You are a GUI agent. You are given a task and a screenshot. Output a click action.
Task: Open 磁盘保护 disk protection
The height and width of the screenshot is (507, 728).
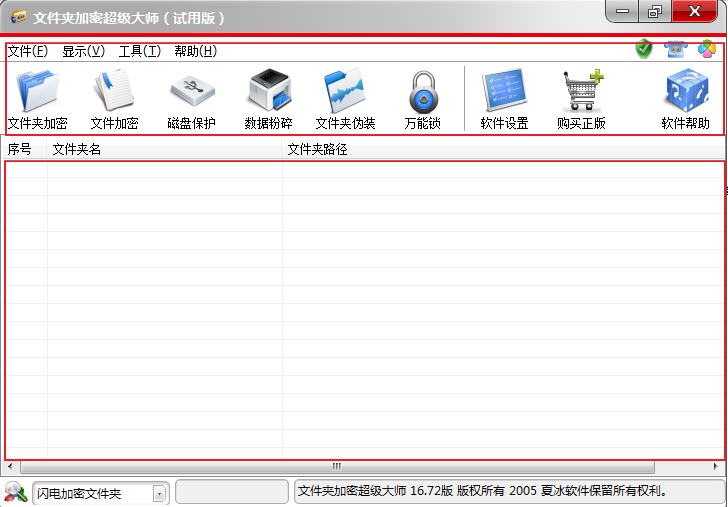191,100
